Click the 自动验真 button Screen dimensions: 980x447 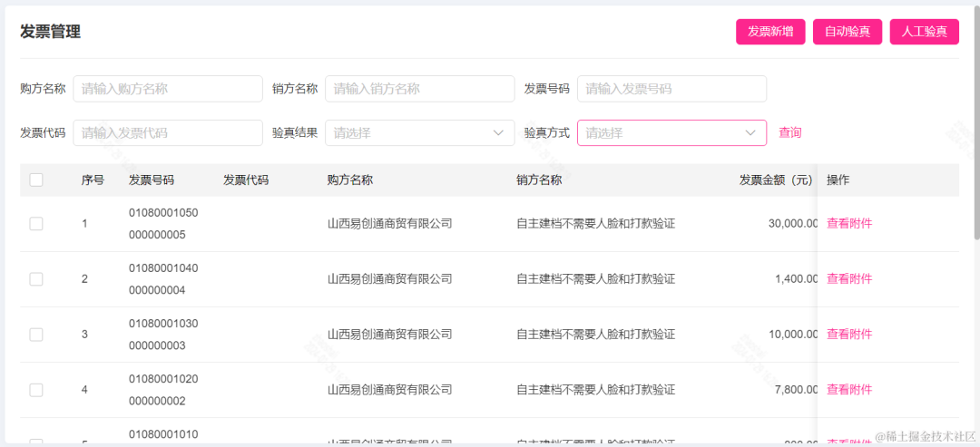coord(848,32)
